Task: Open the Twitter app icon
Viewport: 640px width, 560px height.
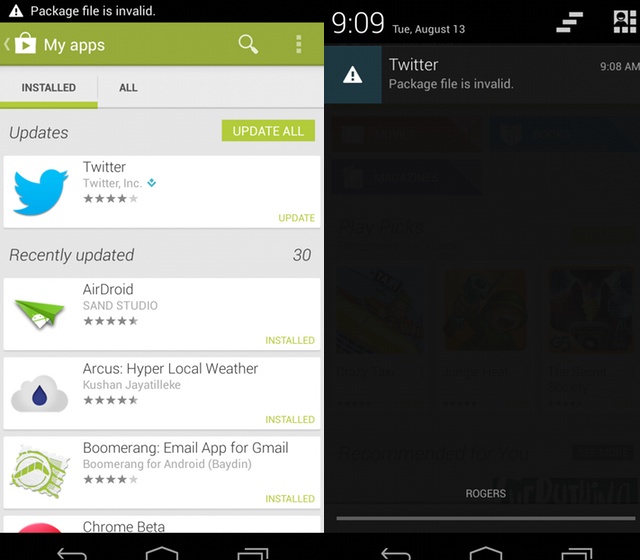Action: 40,192
